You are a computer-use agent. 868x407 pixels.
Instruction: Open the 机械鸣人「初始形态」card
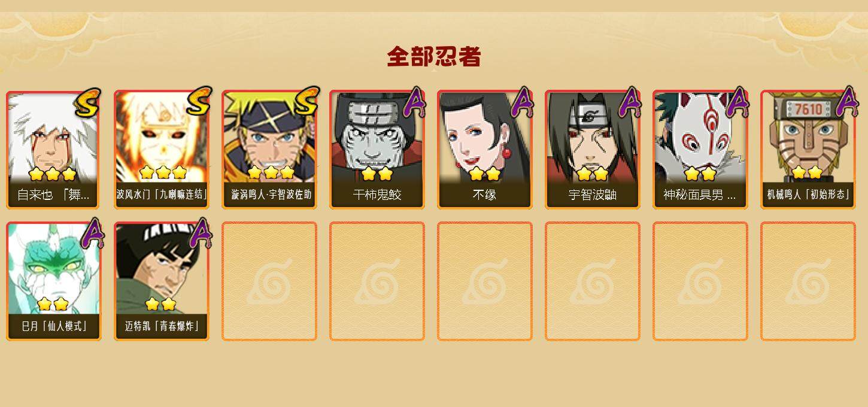[808, 150]
